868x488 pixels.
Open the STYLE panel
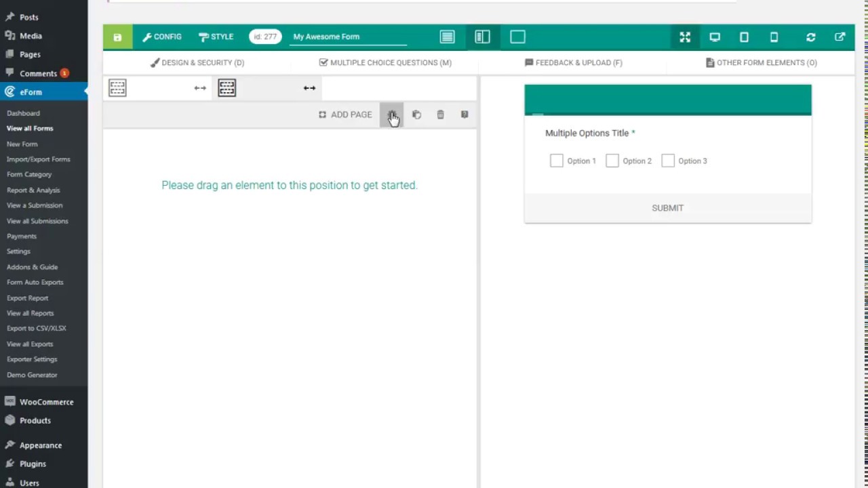(216, 37)
